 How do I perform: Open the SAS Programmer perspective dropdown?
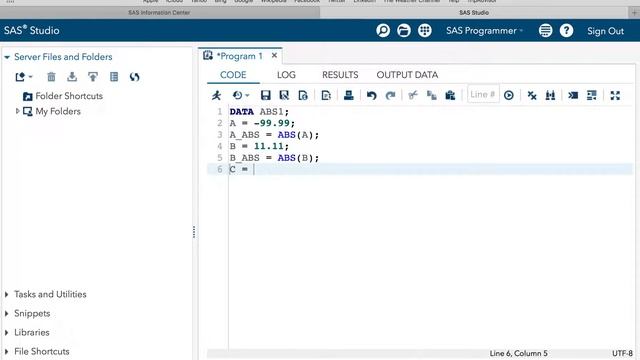(x=484, y=31)
